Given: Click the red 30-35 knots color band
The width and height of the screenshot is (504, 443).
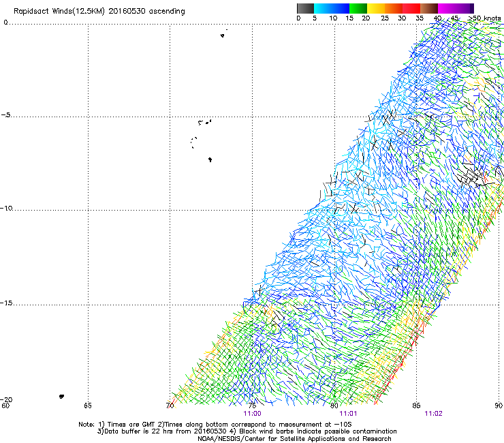Looking at the screenshot, I should 411,8.
